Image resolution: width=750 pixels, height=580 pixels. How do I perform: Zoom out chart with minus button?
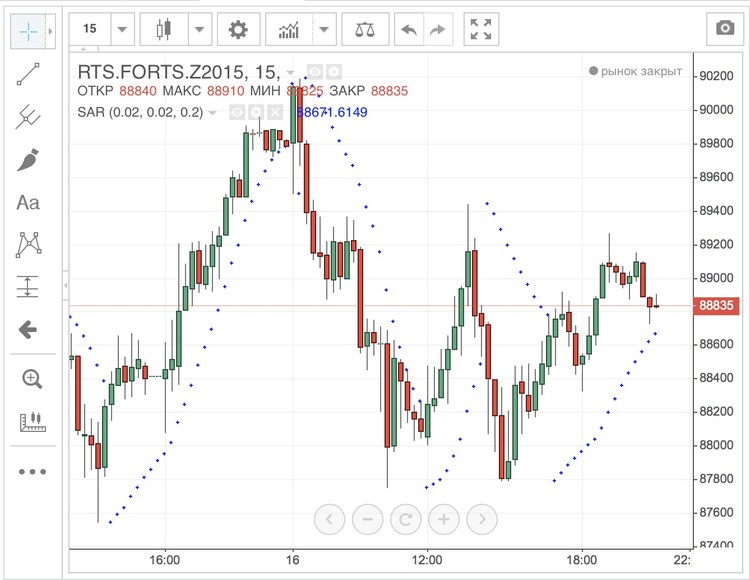tap(367, 519)
